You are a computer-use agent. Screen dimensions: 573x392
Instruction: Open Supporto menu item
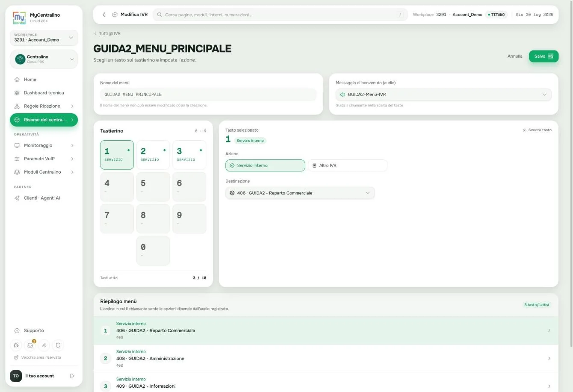[44, 330]
